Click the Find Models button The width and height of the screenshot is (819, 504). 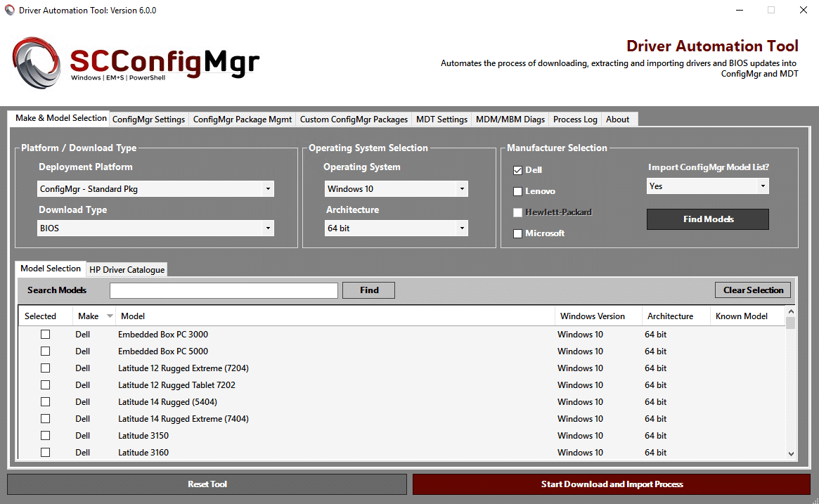point(708,219)
